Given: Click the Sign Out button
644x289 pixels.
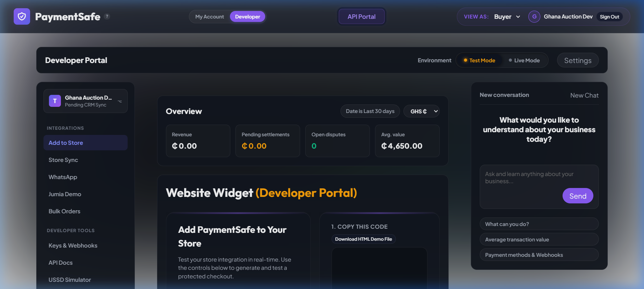Looking at the screenshot, I should point(609,17).
